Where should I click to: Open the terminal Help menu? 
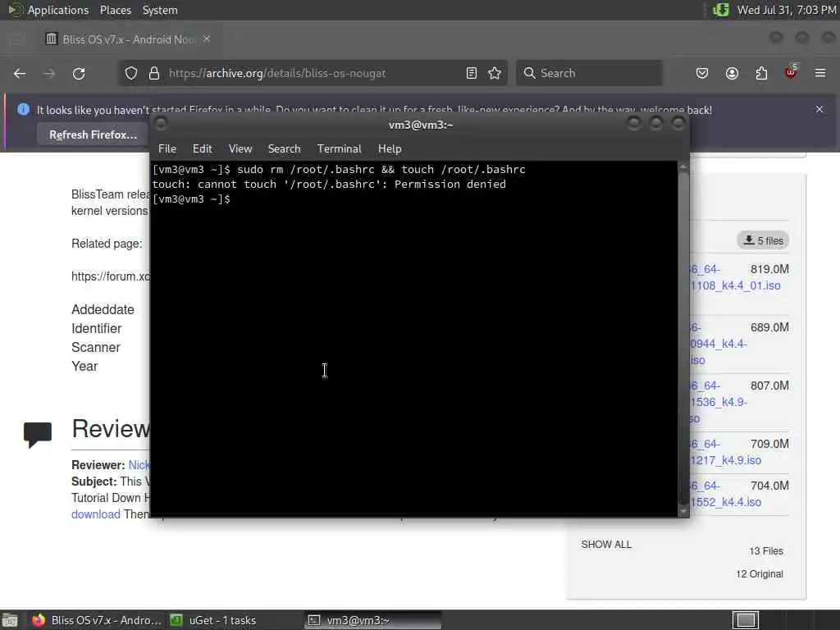coord(390,149)
